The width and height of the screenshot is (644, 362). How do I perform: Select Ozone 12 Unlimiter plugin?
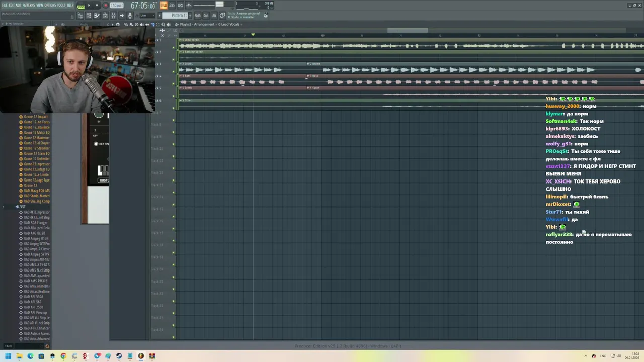click(x=37, y=159)
